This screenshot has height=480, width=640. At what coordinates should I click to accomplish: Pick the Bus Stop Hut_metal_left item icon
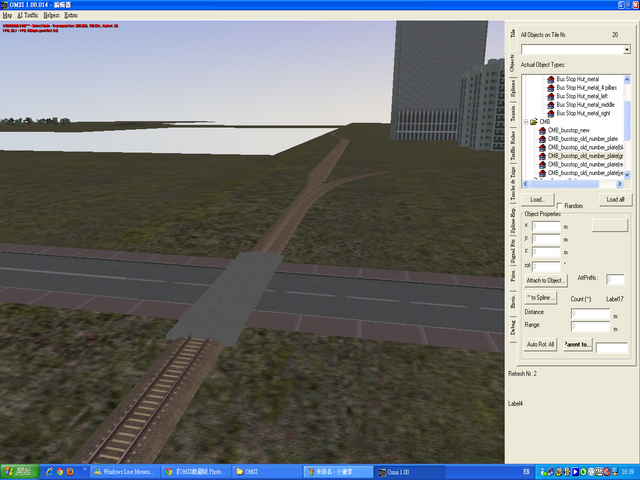[x=550, y=96]
